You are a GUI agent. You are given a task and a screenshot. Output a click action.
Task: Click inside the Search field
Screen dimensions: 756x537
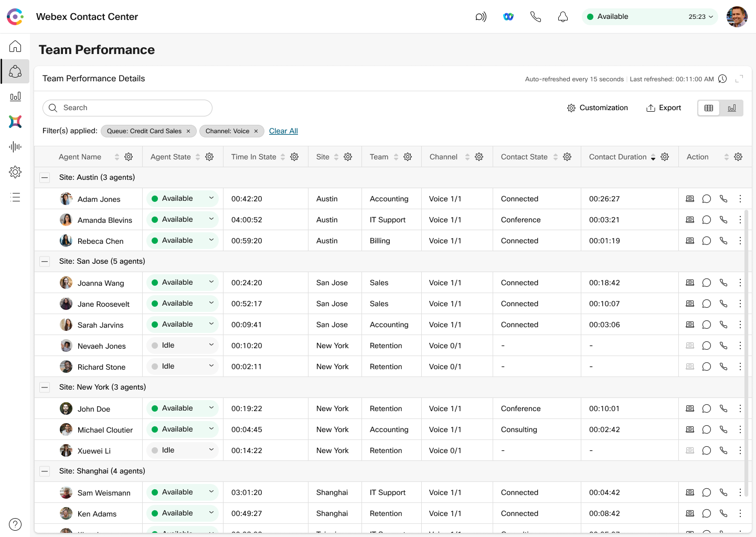click(x=127, y=108)
